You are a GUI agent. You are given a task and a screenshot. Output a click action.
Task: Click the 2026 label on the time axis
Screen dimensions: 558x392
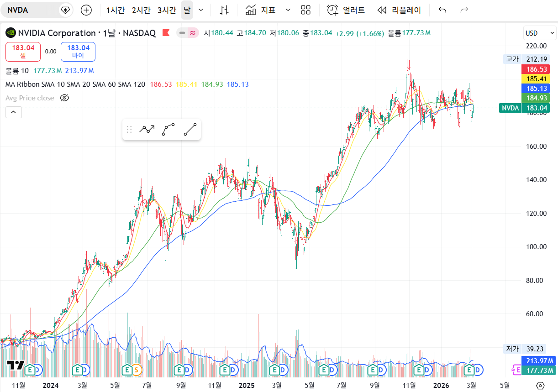(441, 385)
